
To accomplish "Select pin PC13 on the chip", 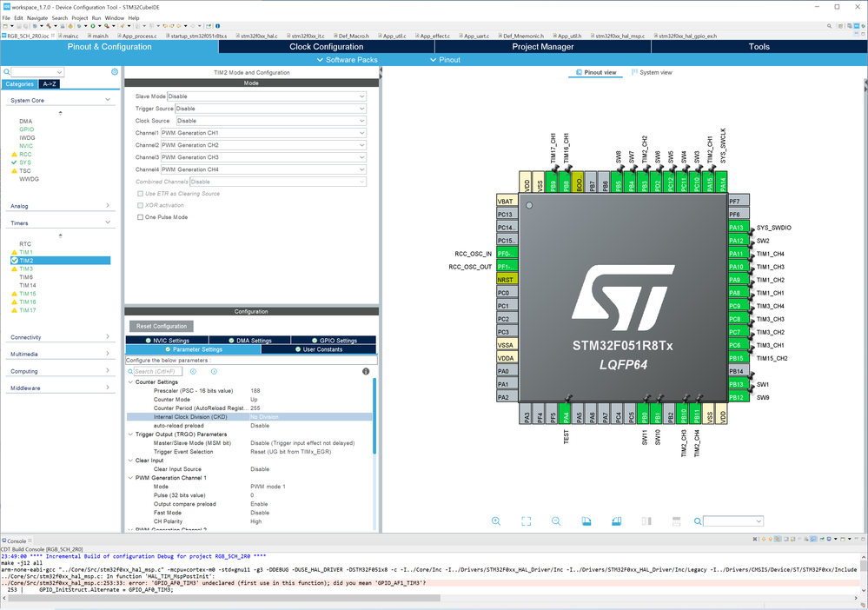I will point(507,215).
